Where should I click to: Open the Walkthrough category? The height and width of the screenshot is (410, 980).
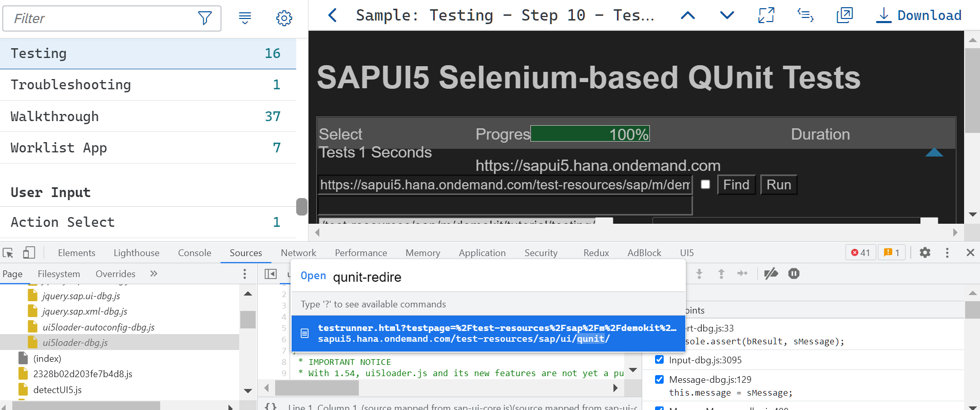point(148,116)
